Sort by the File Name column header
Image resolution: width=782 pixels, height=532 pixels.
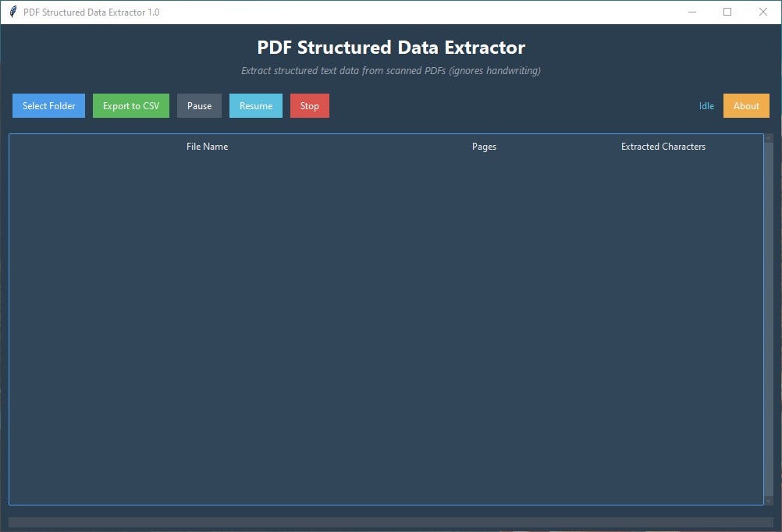208,147
